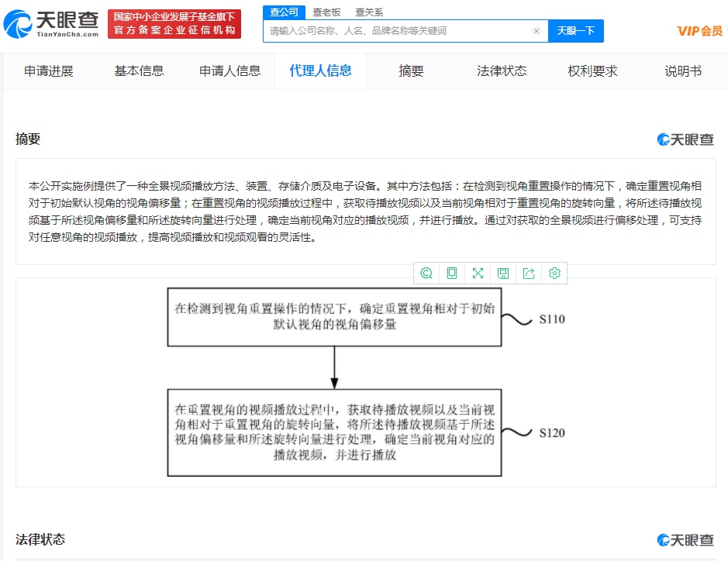Clear the search box with the x icon
The image size is (728, 561).
click(x=537, y=31)
